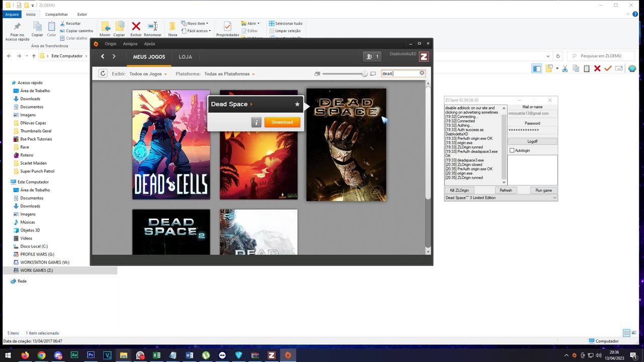Viewport: 644px width, 362px height.
Task: Go back with Origin's left arrow
Action: click(x=103, y=57)
